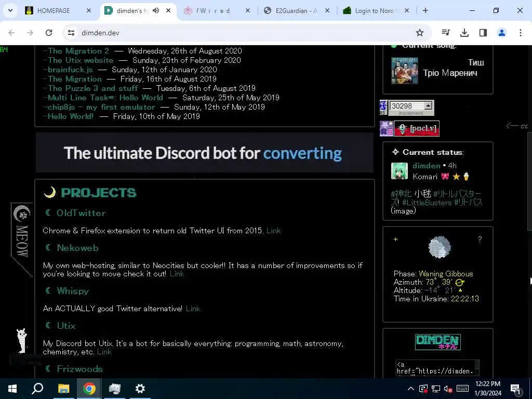Switch to the HOMEPAGE browser tab
Screen dimensions: 532x399
pyautogui.click(x=54, y=10)
